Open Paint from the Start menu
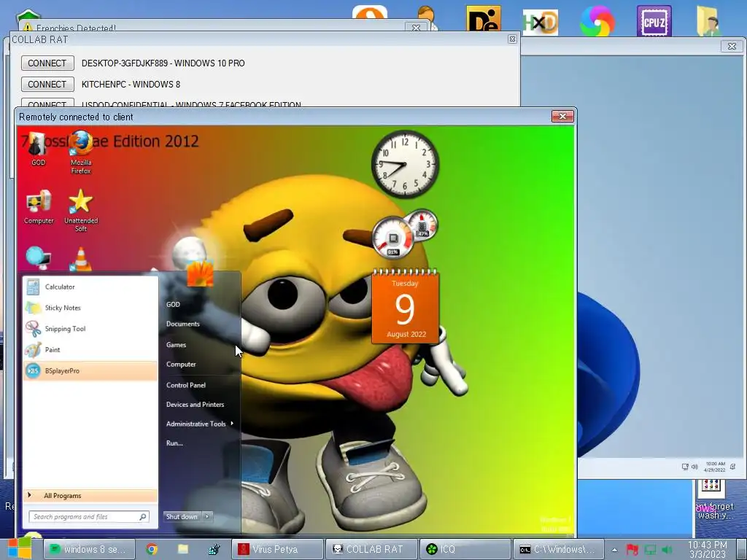The width and height of the screenshot is (747, 560). tap(90, 349)
